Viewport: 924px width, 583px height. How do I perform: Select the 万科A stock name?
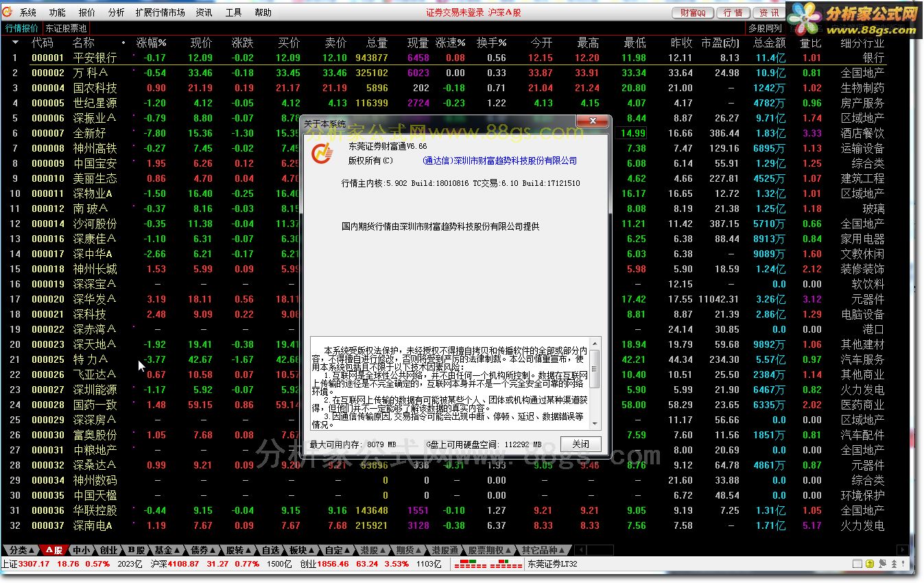tap(91, 73)
